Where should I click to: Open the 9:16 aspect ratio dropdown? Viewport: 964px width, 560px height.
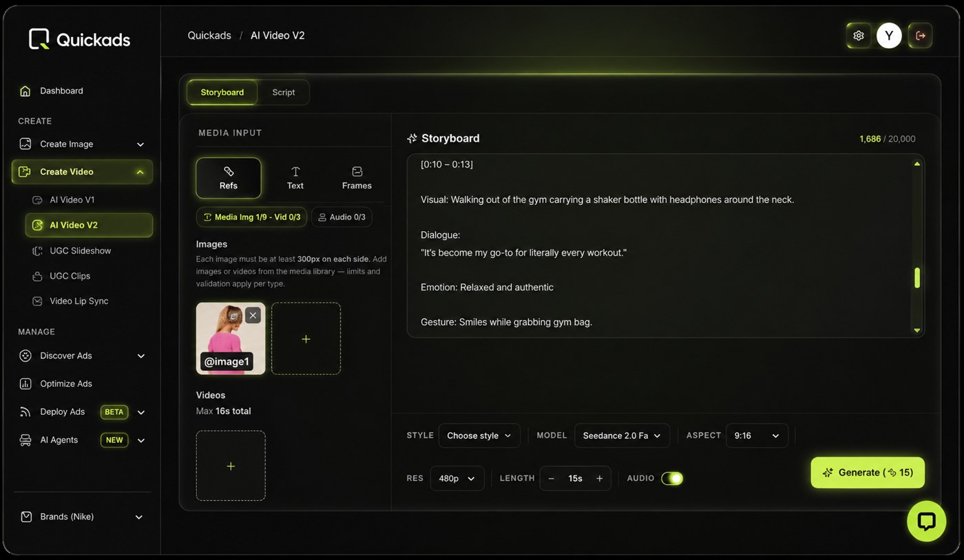tap(757, 435)
